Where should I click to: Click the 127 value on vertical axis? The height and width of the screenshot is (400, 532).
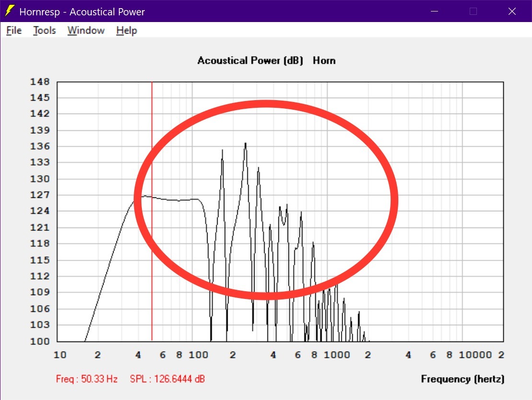40,195
